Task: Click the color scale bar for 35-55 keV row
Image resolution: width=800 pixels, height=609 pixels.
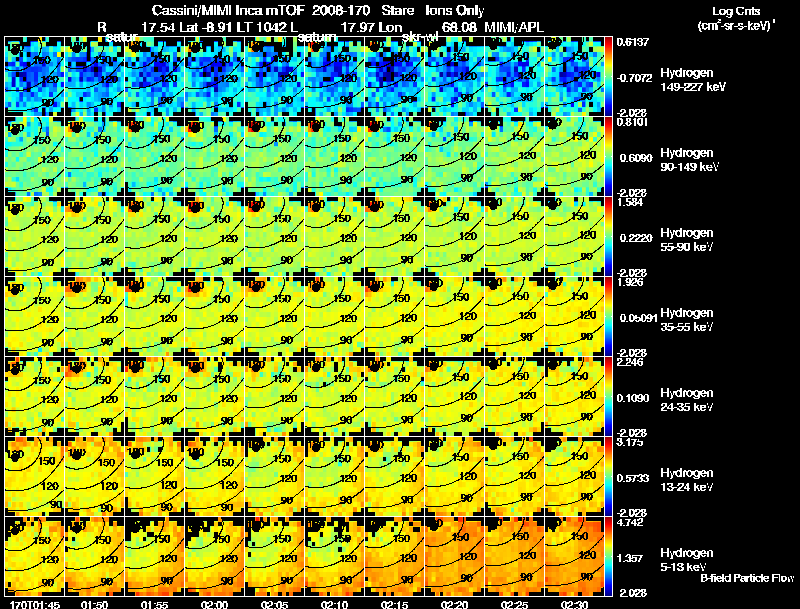Action: click(608, 317)
